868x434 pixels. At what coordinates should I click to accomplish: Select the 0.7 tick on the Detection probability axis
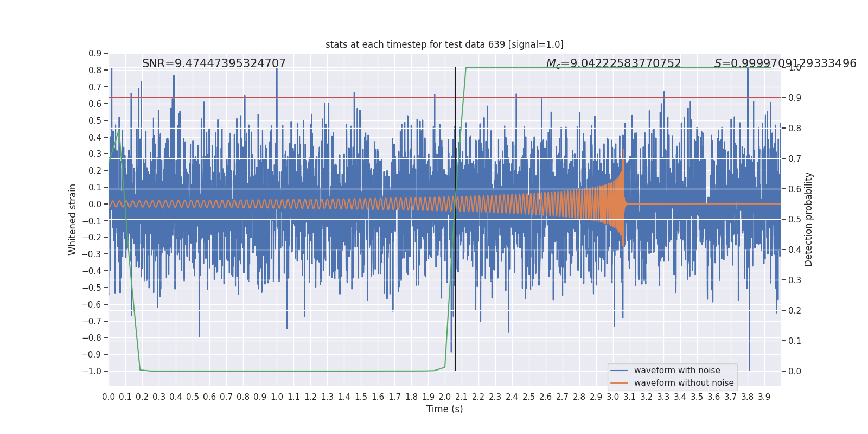point(795,158)
